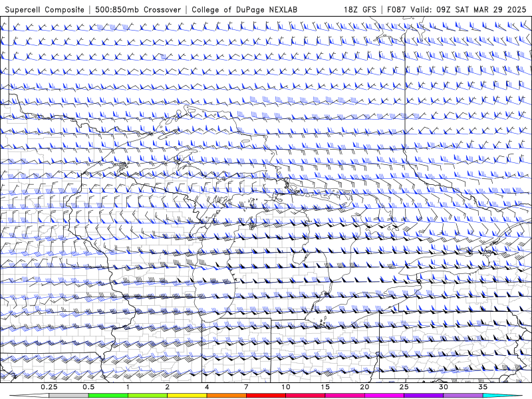Click the gray 0.25–0.5 colorbar segment
The image size is (532, 399).
(x=68, y=396)
